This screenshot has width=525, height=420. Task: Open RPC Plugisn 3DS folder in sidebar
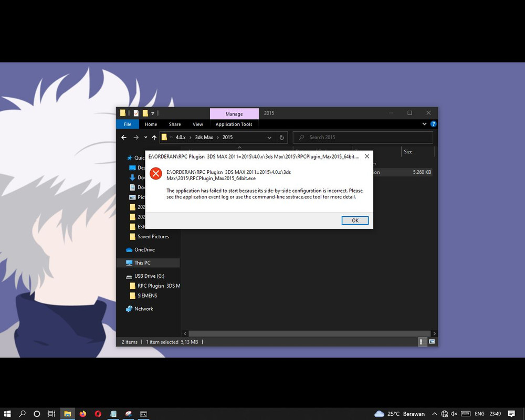(155, 286)
